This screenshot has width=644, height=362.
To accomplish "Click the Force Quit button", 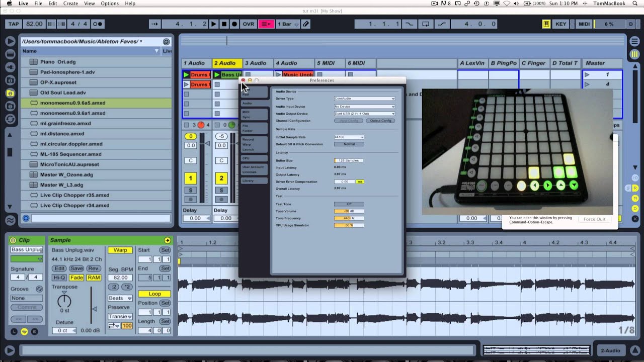I will pyautogui.click(x=594, y=219).
